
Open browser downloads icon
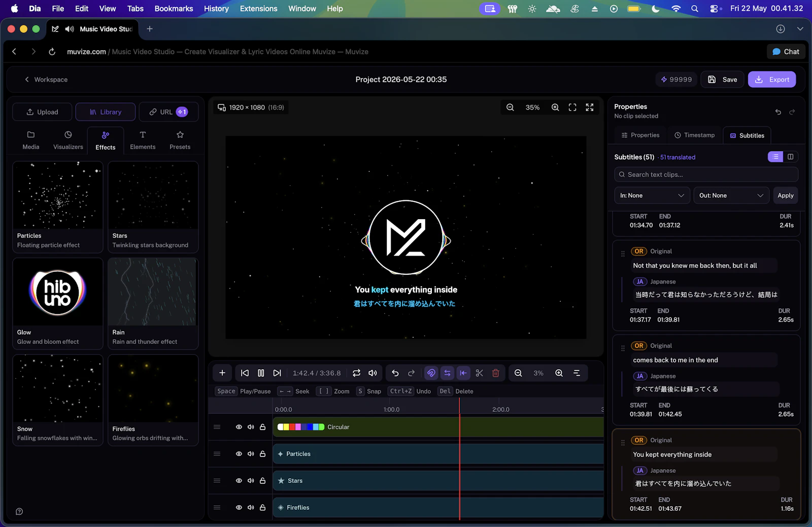click(x=781, y=29)
